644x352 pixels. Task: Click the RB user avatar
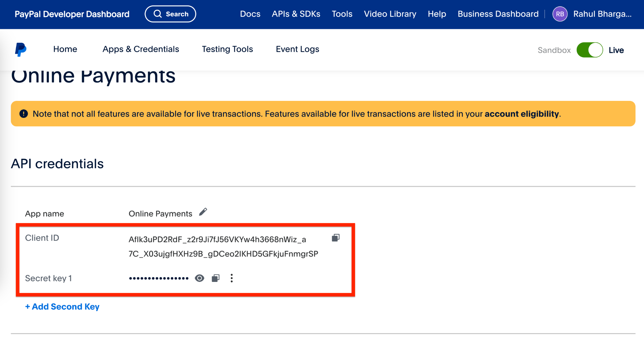(x=560, y=14)
